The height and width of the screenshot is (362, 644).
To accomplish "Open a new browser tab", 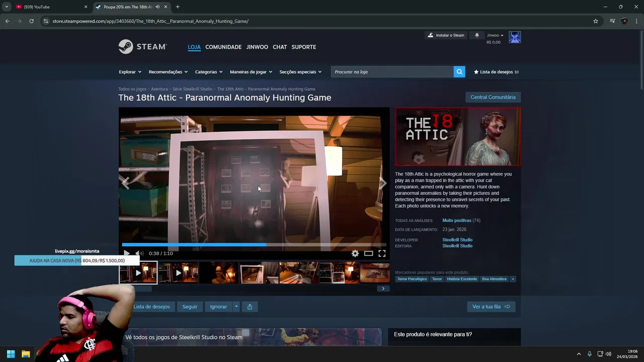I will click(178, 7).
